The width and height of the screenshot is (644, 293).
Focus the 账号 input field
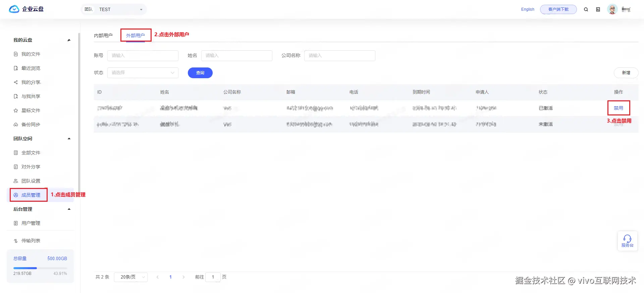[x=143, y=56]
